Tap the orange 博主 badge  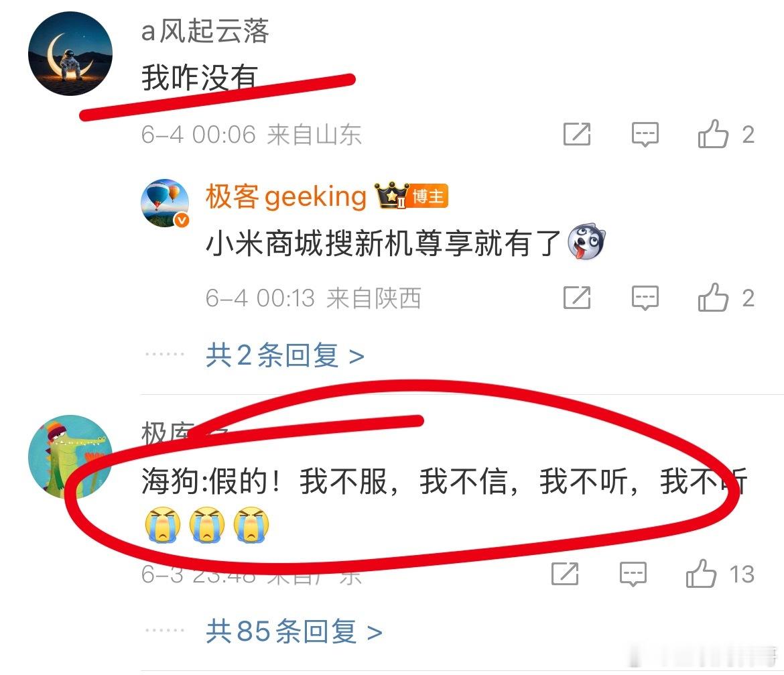pyautogui.click(x=428, y=196)
